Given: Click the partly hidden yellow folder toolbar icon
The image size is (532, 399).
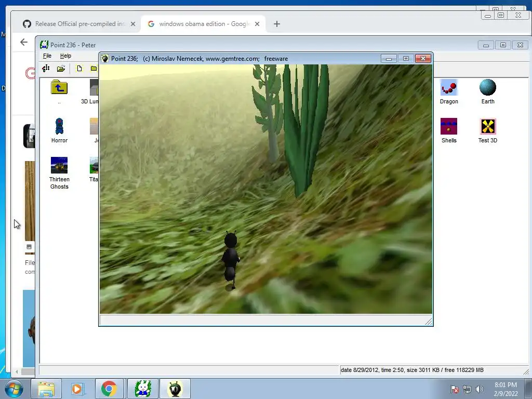Looking at the screenshot, I should [94, 69].
